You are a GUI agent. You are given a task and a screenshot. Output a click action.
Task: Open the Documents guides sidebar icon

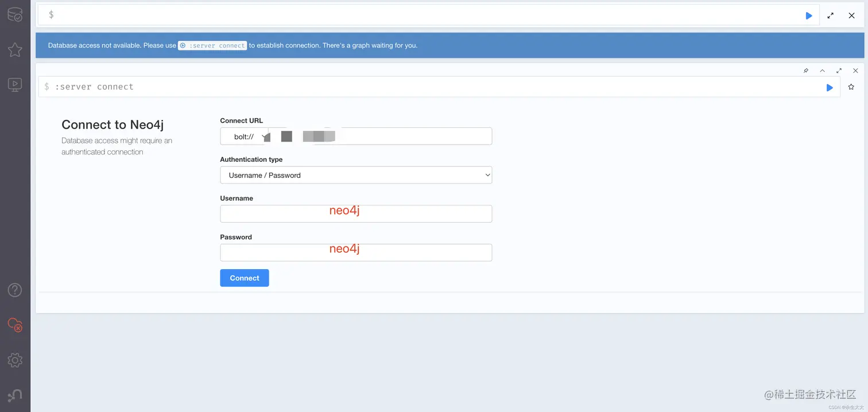15,85
